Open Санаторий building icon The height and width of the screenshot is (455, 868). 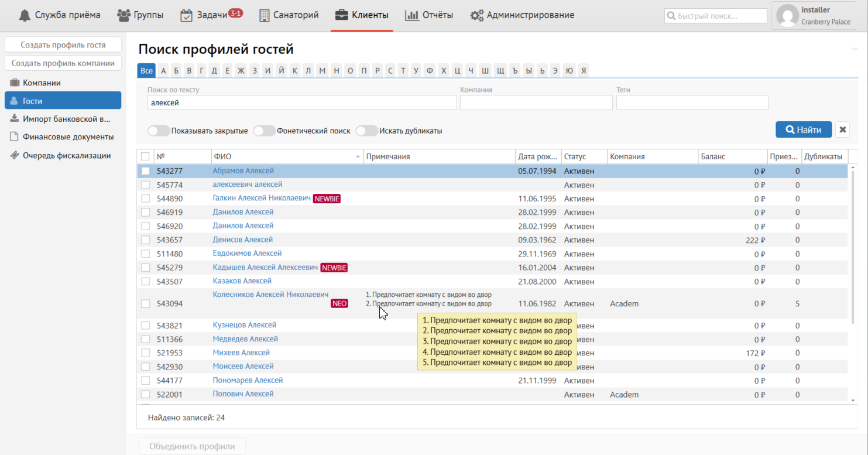tap(264, 15)
